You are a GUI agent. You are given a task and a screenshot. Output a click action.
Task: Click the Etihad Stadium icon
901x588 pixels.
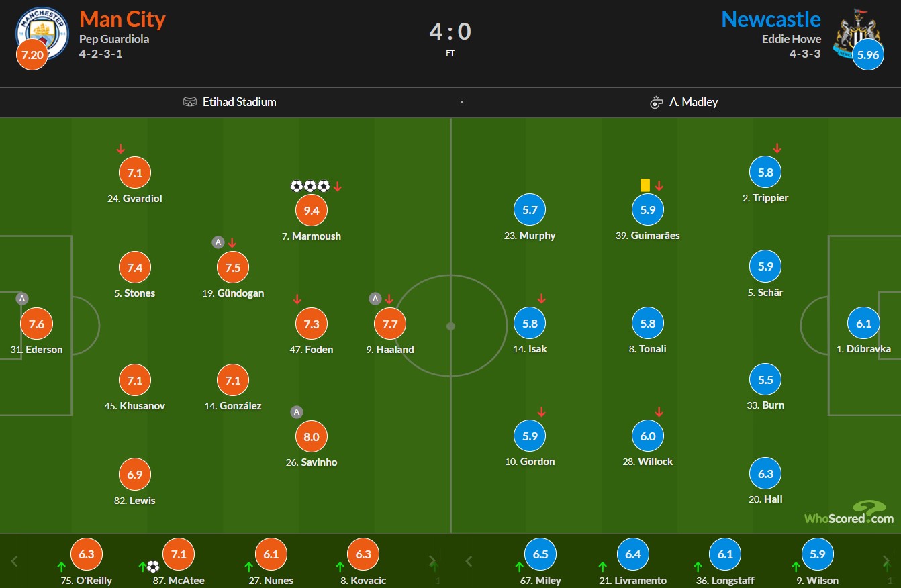tap(190, 102)
